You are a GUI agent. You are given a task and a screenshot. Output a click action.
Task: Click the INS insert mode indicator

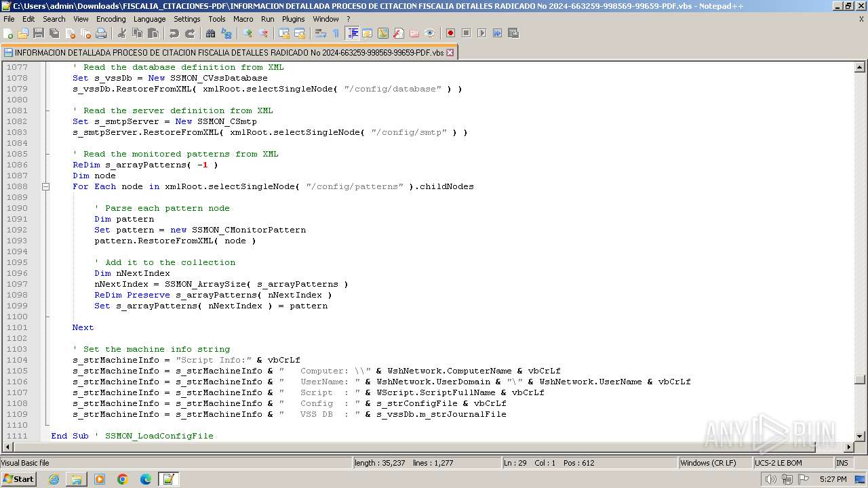coord(842,463)
